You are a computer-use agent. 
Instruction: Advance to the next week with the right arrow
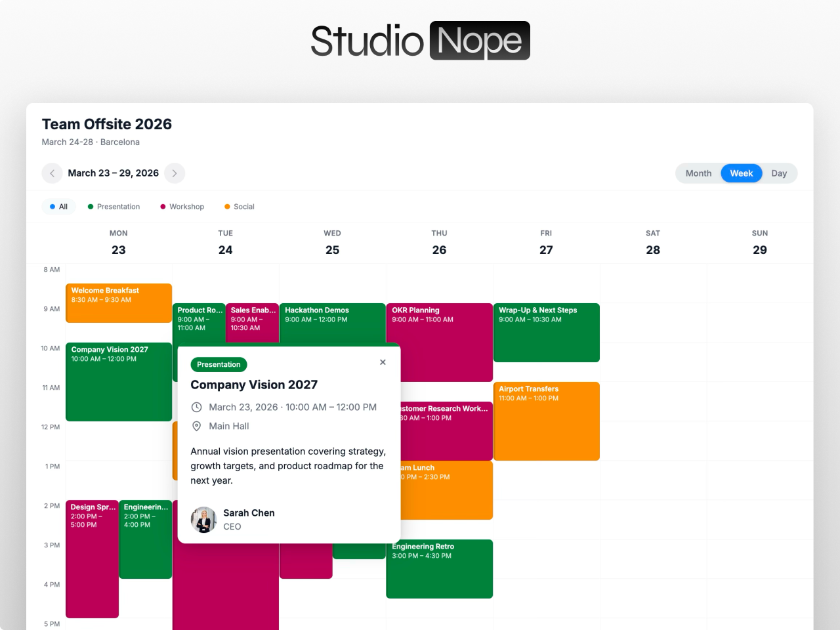tap(175, 173)
